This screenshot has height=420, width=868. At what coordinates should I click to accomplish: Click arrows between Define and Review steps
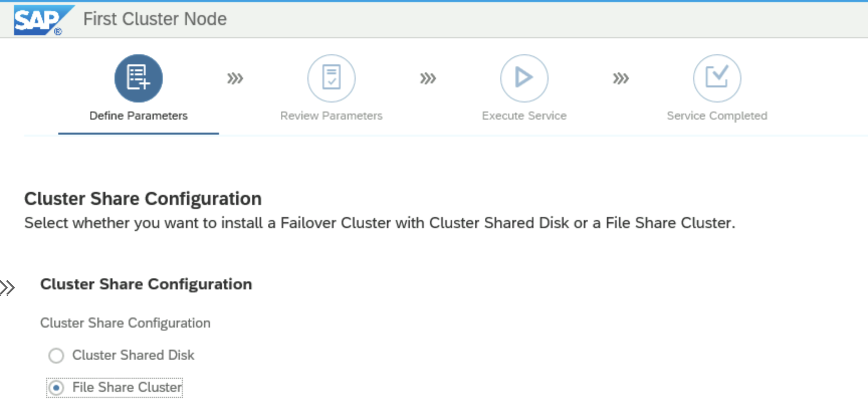pyautogui.click(x=235, y=78)
